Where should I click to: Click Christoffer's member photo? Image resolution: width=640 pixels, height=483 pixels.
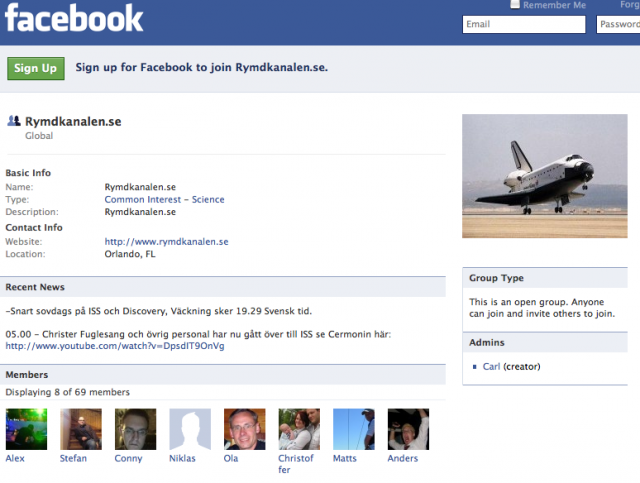299,429
